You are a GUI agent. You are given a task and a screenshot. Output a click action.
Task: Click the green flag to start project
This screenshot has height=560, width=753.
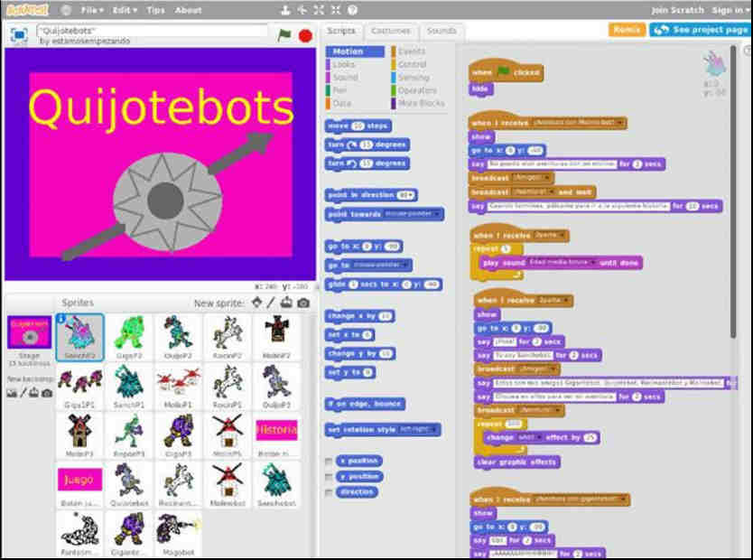coord(285,36)
